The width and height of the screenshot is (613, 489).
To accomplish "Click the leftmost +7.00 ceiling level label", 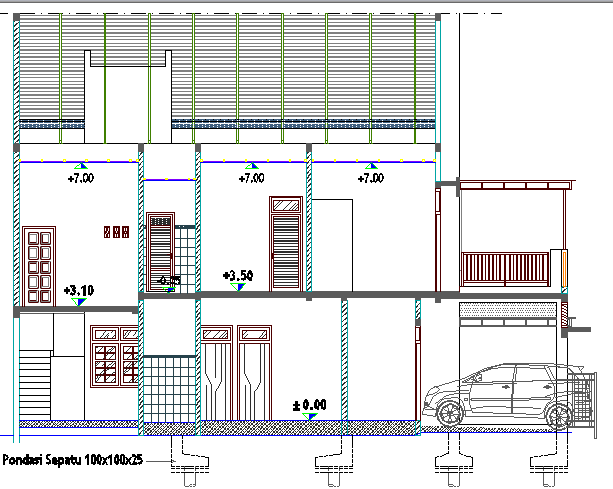I will tap(80, 178).
